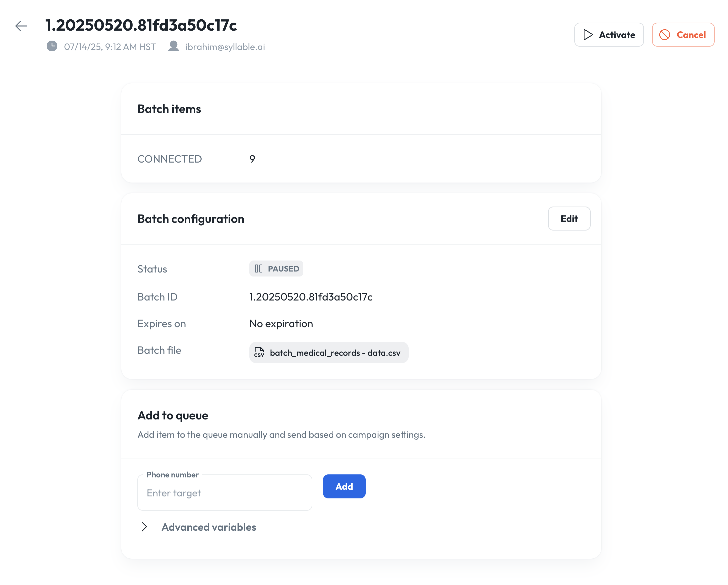This screenshot has width=728, height=585.
Task: Select the Batch ID value text
Action: [311, 297]
